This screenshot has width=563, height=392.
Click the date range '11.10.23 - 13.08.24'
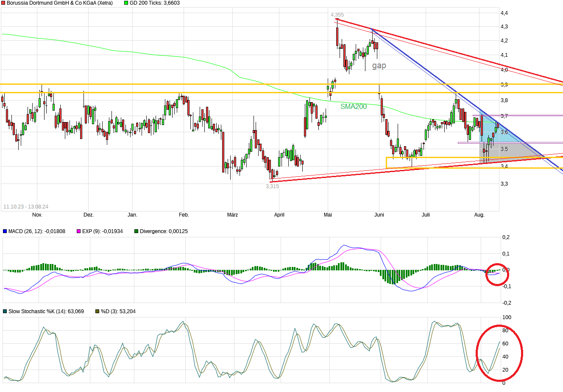(26, 207)
